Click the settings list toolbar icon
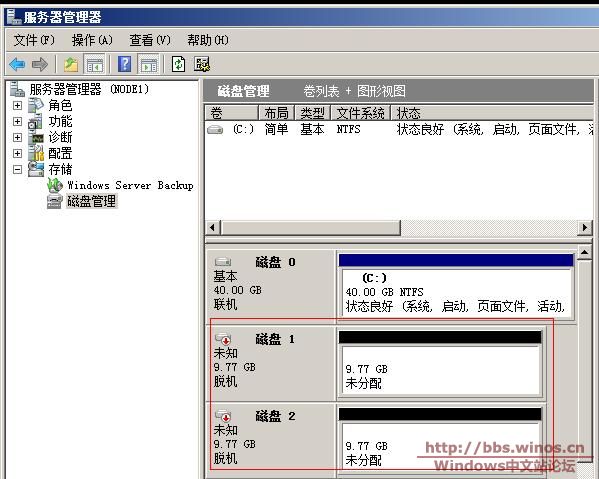 coord(202,64)
